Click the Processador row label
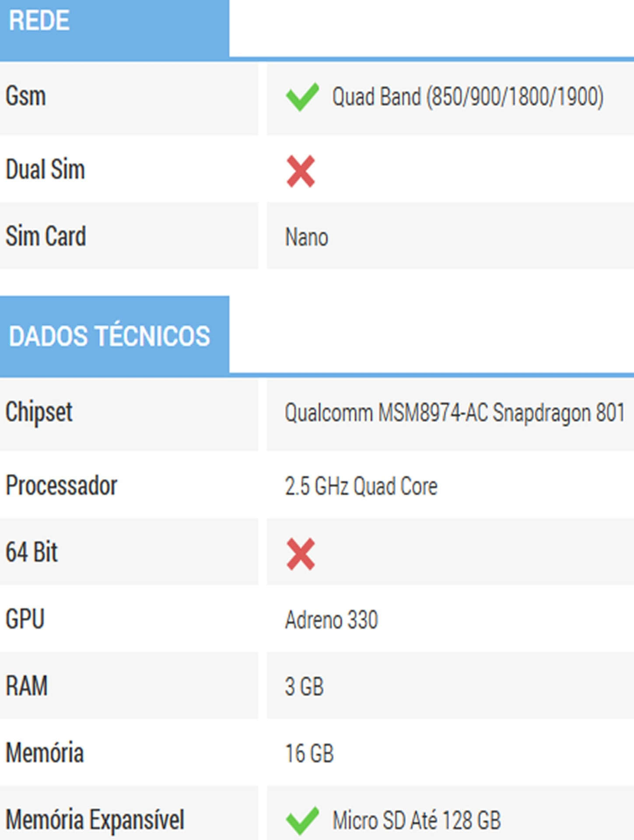634x840 pixels. click(61, 486)
